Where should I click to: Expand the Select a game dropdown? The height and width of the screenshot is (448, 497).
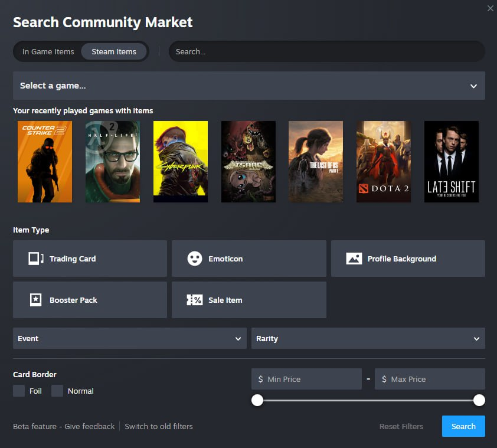248,86
